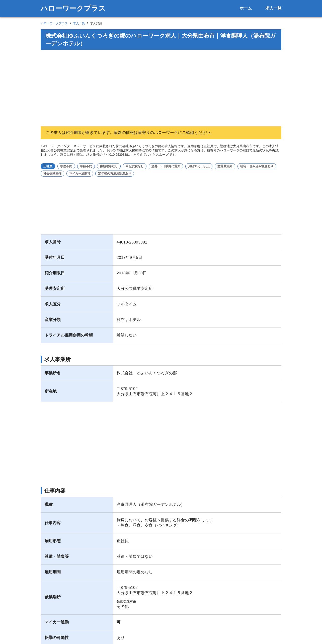This screenshot has height=644, width=322.
Task: Click the job number 44010-25393381 value
Action: pos(132,242)
